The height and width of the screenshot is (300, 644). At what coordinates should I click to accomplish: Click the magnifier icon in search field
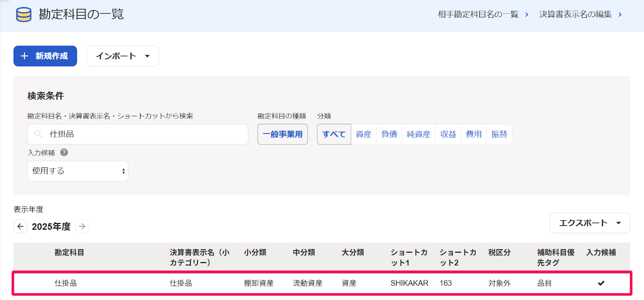[x=39, y=134]
